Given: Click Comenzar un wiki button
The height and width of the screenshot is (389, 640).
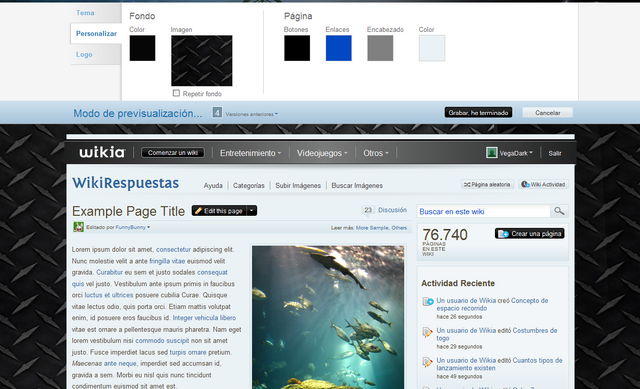Looking at the screenshot, I should click(x=173, y=153).
